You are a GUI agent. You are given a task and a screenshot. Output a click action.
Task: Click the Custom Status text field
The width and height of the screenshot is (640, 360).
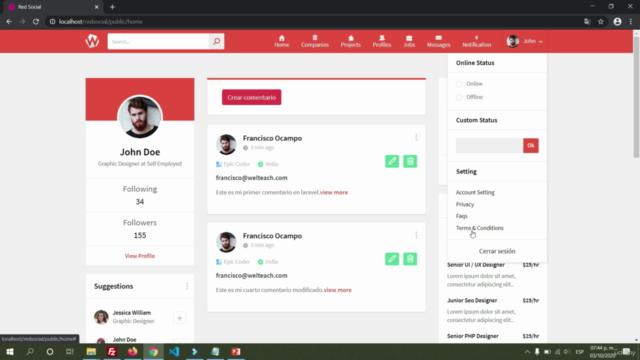pos(489,145)
